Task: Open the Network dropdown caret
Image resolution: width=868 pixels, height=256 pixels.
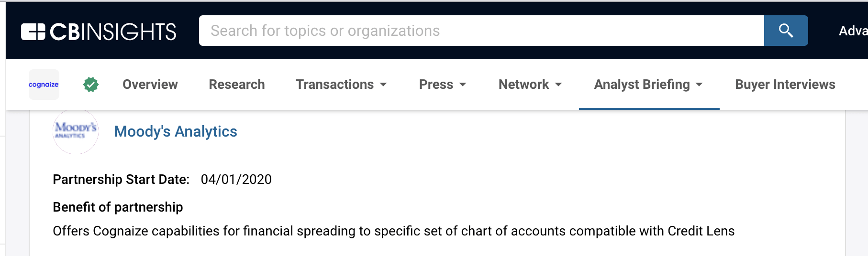Action: (x=558, y=85)
